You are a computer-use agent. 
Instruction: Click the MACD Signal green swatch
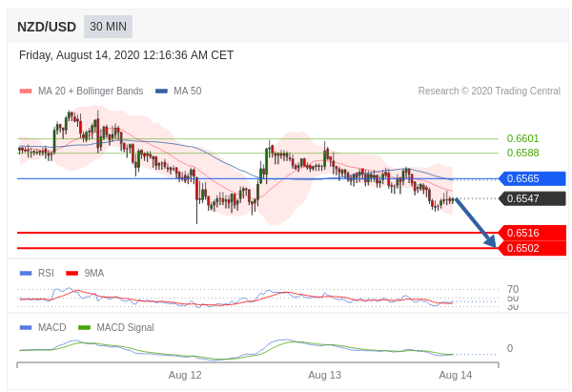click(x=84, y=327)
